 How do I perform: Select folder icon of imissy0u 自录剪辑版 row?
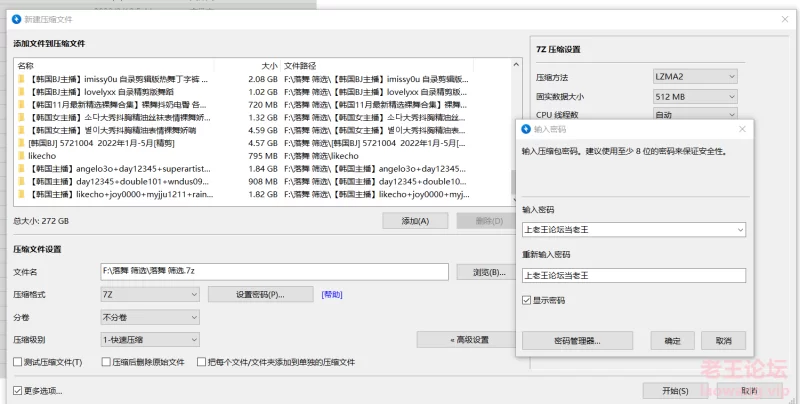(21, 79)
